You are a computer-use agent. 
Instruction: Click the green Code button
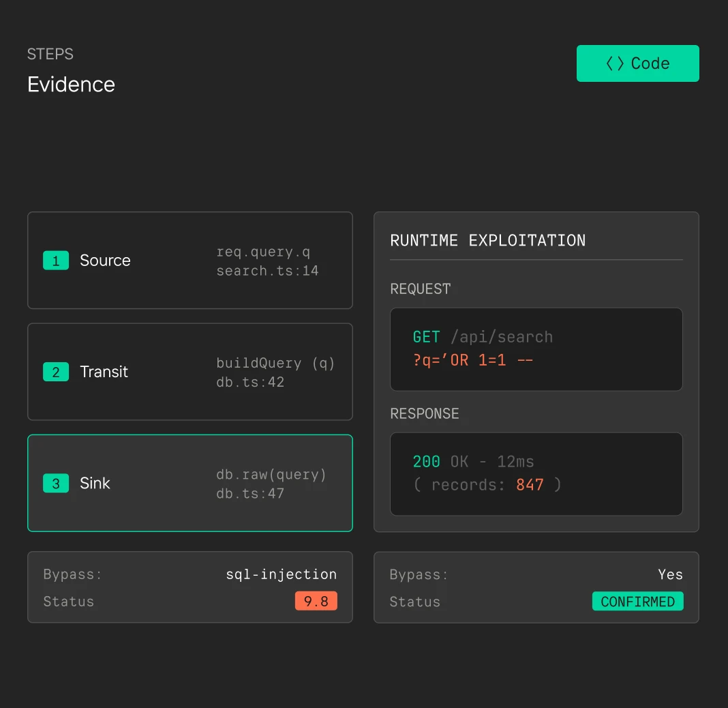pos(637,63)
